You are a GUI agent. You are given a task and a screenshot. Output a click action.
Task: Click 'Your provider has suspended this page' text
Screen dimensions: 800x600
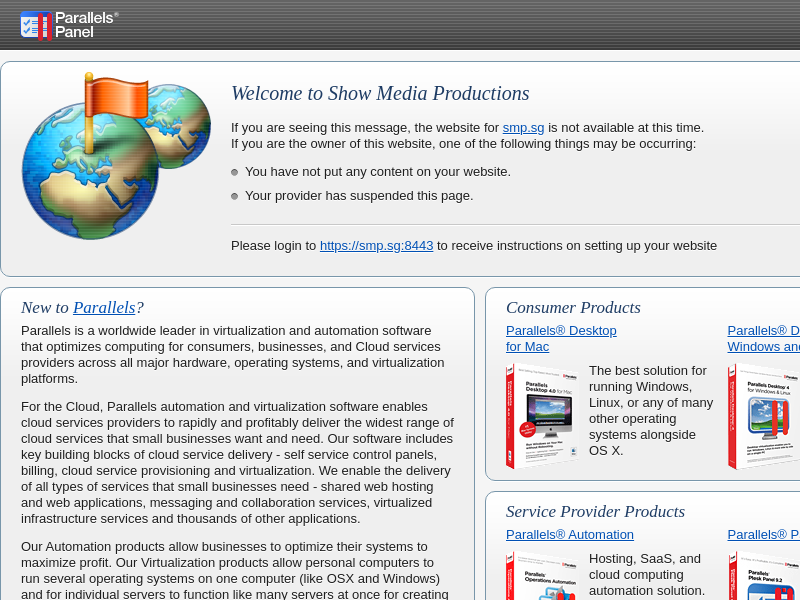[359, 196]
